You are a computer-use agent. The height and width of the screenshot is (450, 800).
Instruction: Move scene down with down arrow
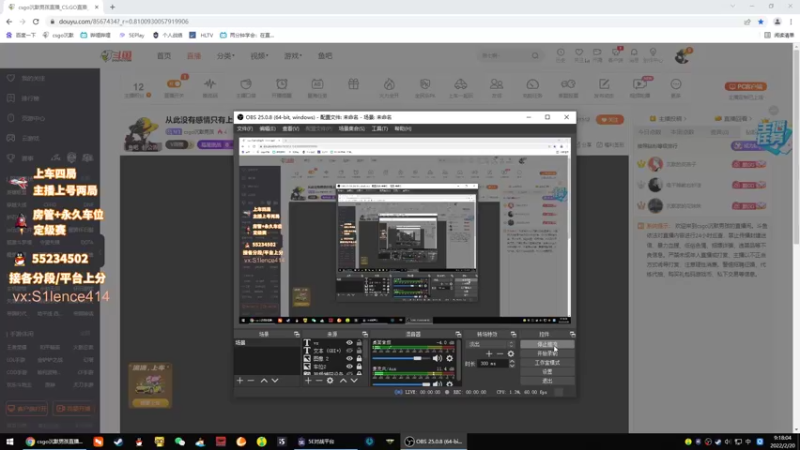(x=275, y=381)
